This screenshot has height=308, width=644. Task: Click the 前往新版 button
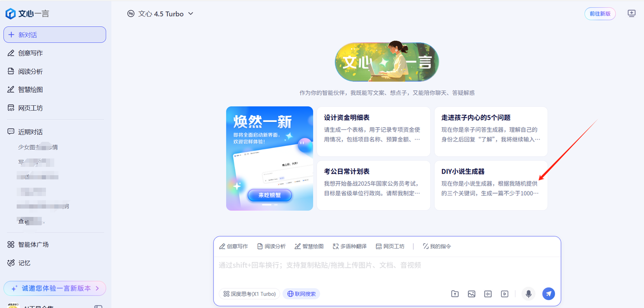(600, 14)
